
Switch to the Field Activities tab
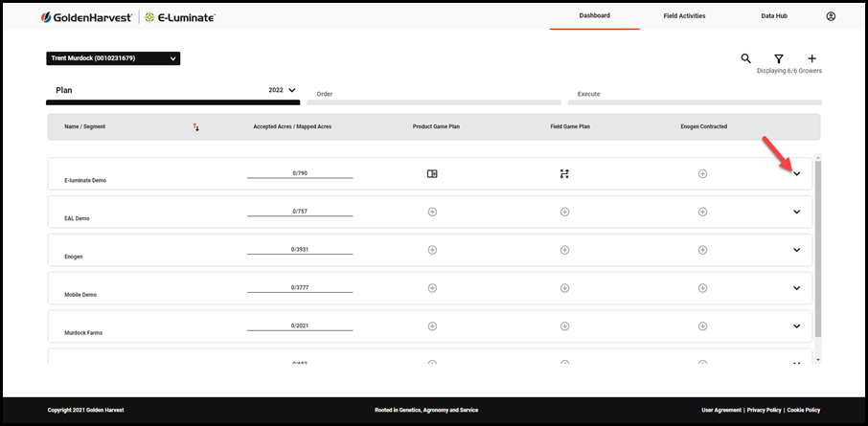click(x=684, y=16)
